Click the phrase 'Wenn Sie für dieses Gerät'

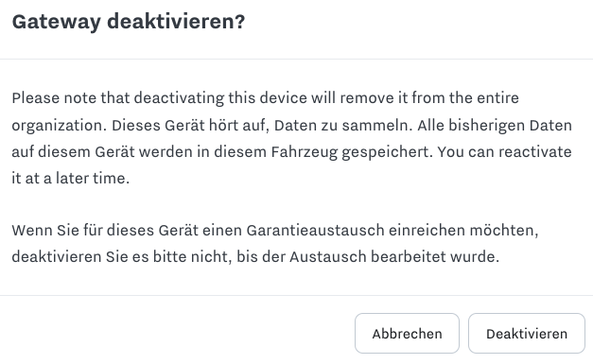(x=127, y=230)
